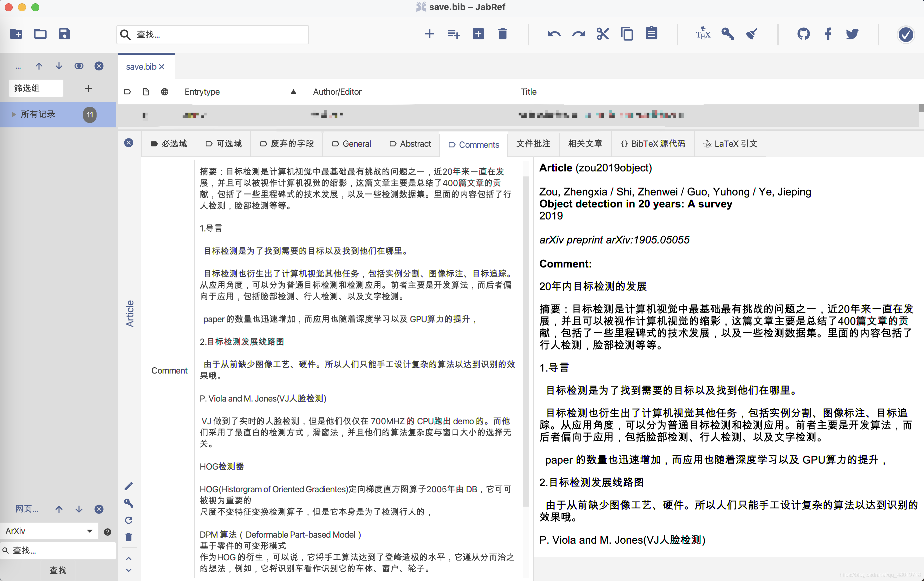Click the Comment text area scrollbar

526,342
